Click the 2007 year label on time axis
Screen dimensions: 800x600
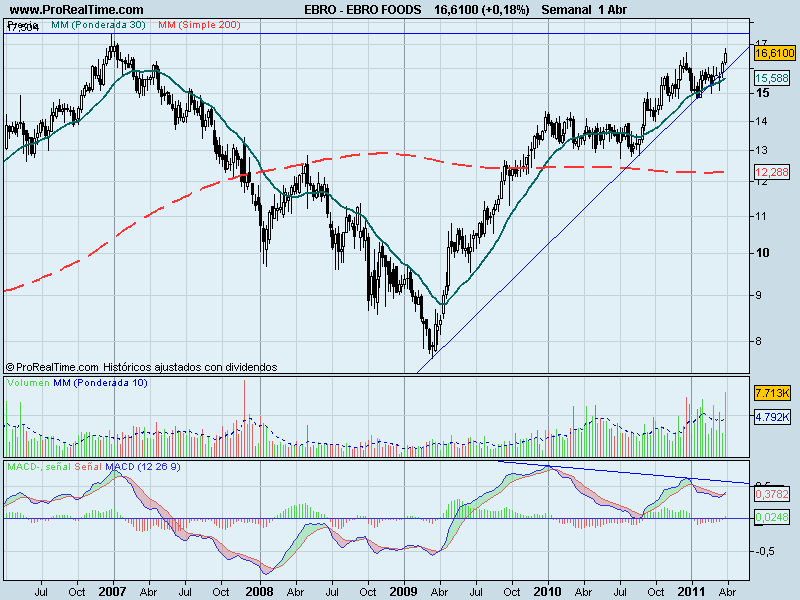tap(112, 591)
